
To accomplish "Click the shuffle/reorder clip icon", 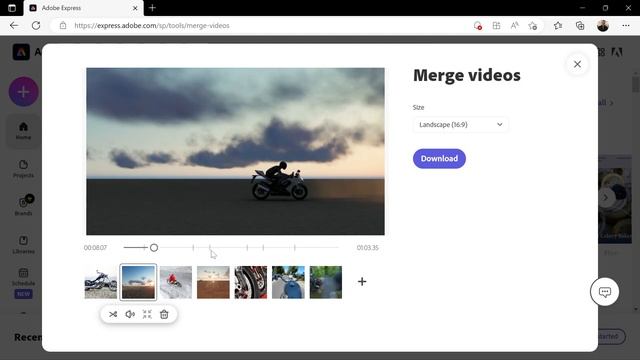I will pyautogui.click(x=113, y=314).
